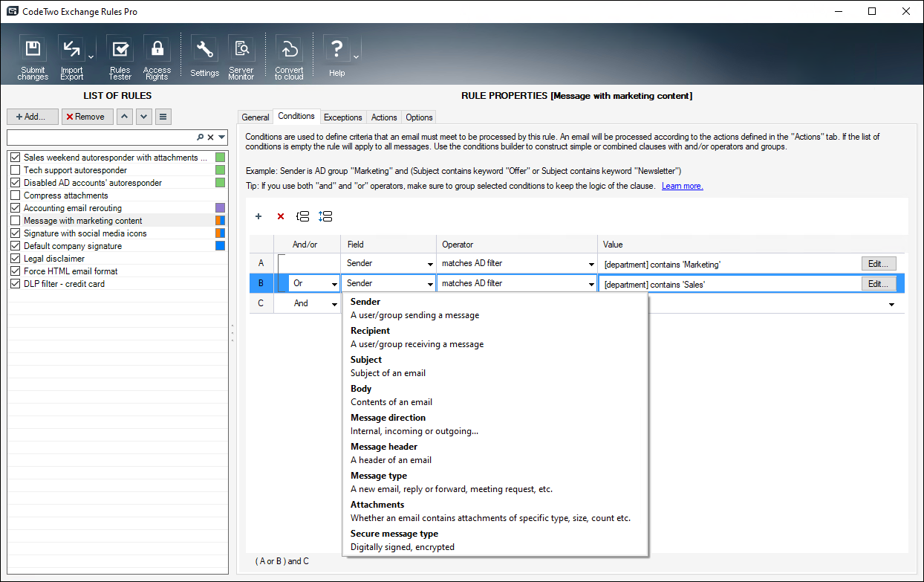The height and width of the screenshot is (582, 924).
Task: Open the Learn more link
Action: click(683, 186)
